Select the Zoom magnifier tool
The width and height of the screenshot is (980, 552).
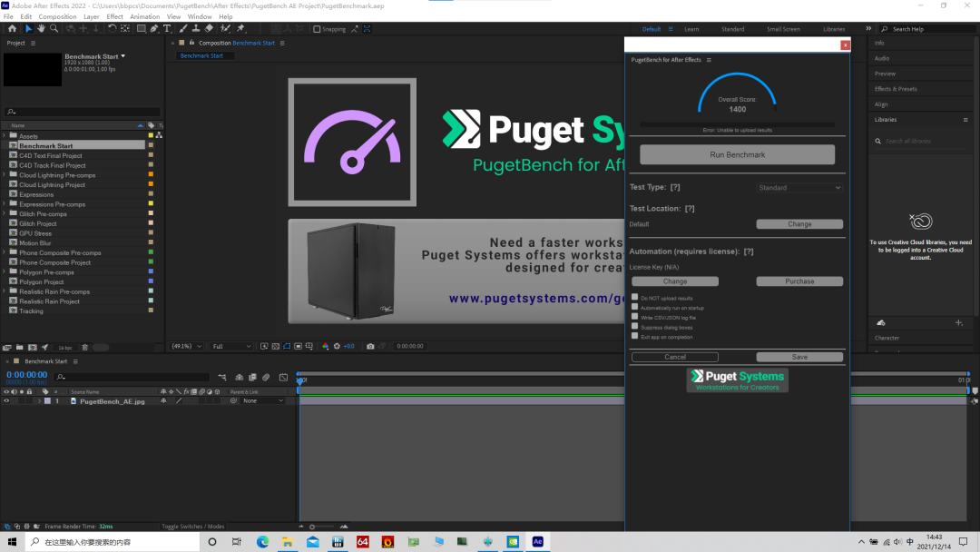click(x=54, y=29)
